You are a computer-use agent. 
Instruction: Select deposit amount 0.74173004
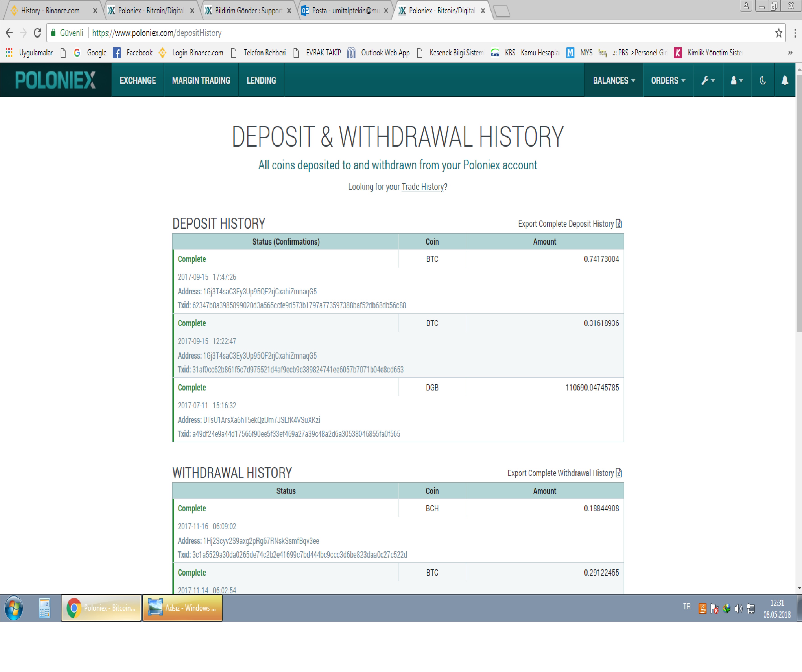(601, 259)
